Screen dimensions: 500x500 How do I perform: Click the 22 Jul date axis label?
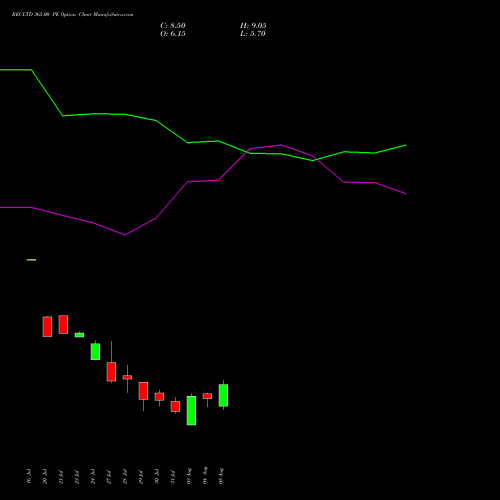click(77, 476)
